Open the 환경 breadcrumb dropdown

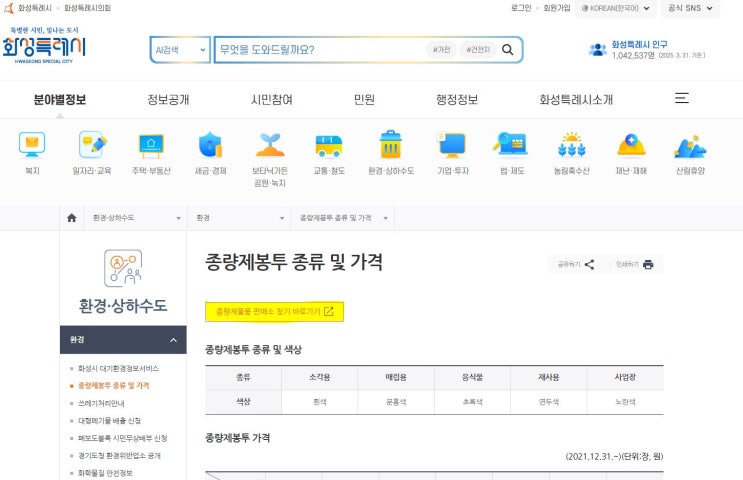tap(239, 218)
